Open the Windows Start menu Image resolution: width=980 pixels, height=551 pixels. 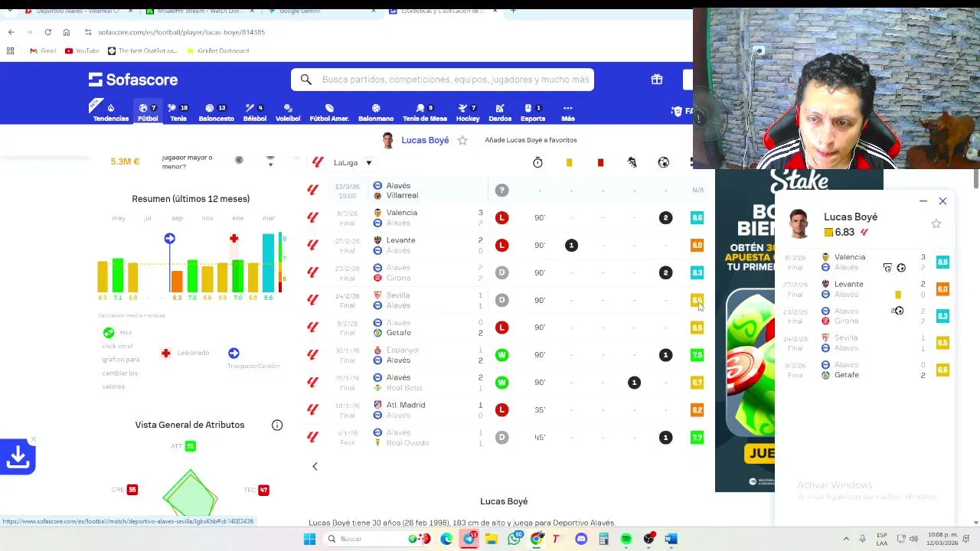309,539
